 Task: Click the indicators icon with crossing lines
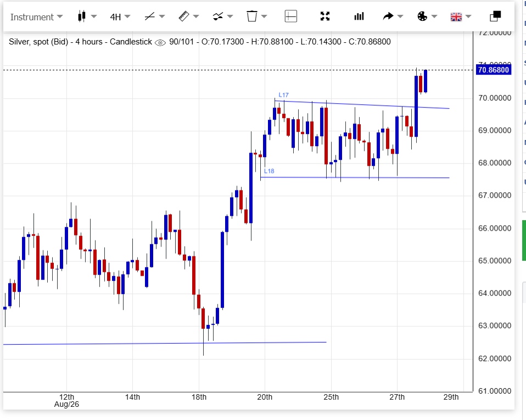(218, 16)
